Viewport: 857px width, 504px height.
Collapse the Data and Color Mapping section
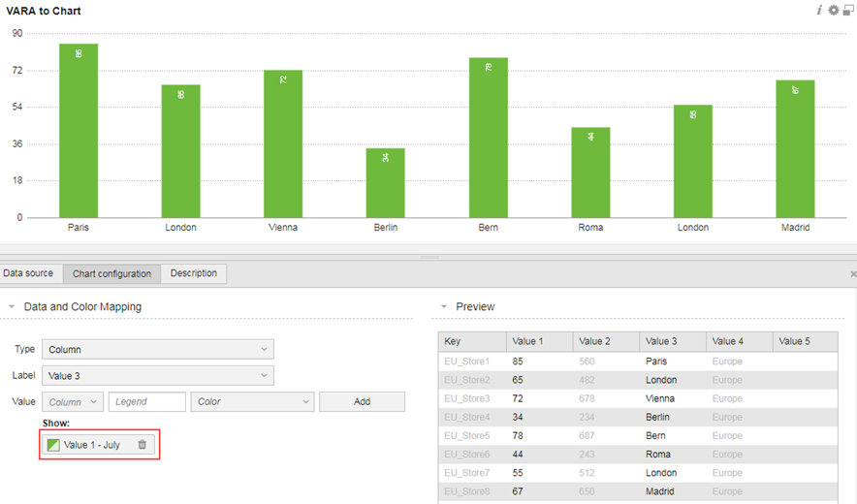11,307
